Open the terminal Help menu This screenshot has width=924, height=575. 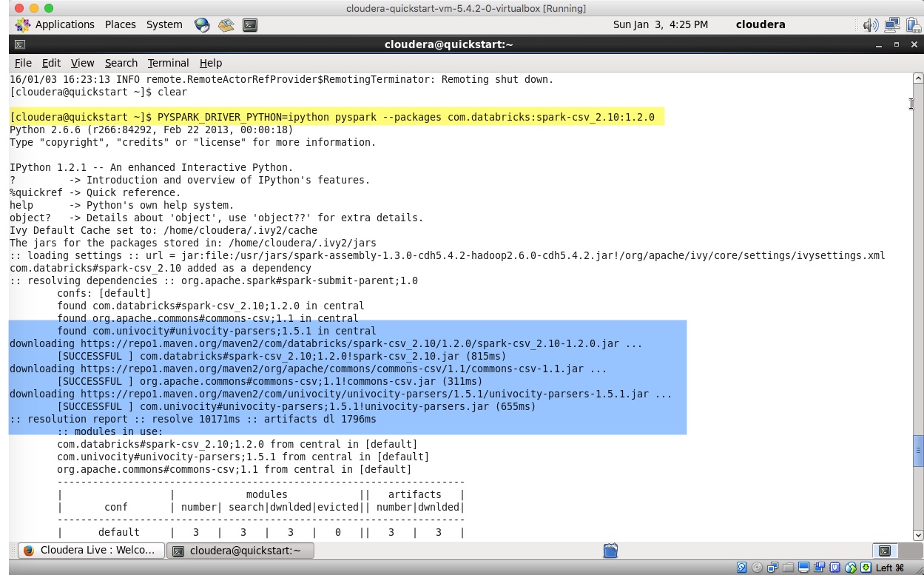211,63
